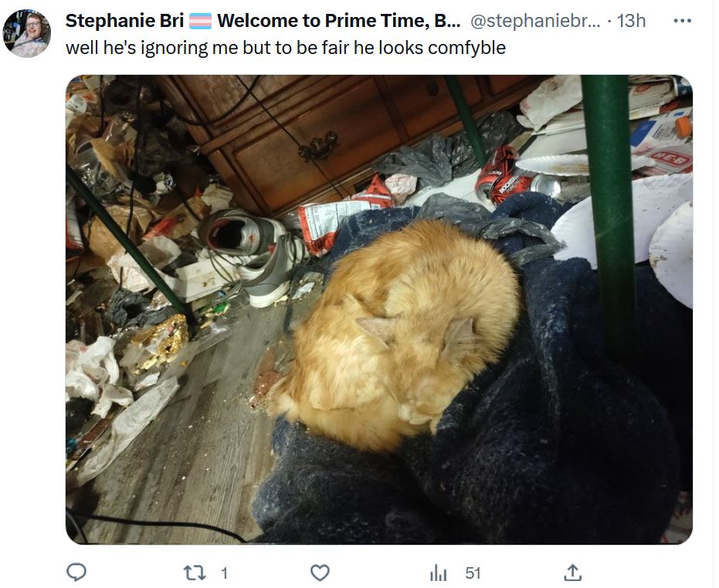The image size is (719, 588).
Task: Like the tweet with the heart icon
Action: [x=320, y=573]
